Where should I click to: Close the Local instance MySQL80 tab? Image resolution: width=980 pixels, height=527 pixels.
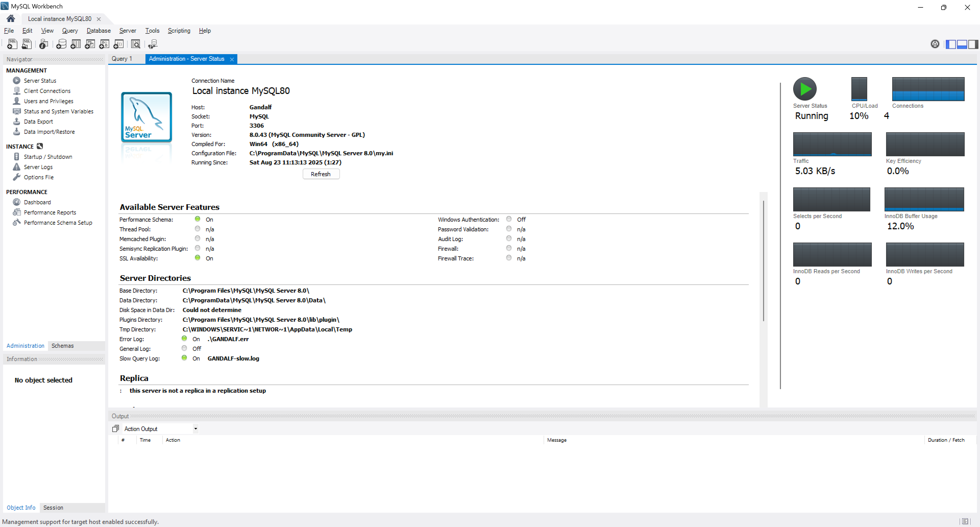99,19
